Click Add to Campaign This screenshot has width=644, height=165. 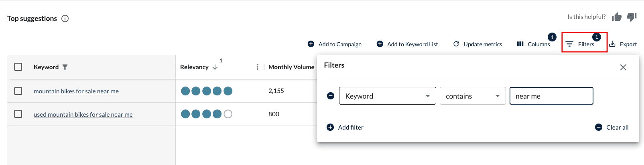click(x=335, y=44)
